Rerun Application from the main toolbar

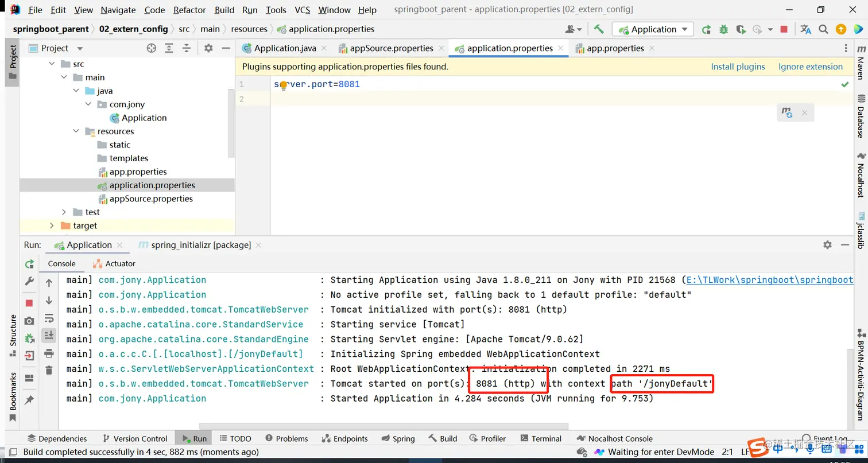pyautogui.click(x=707, y=29)
